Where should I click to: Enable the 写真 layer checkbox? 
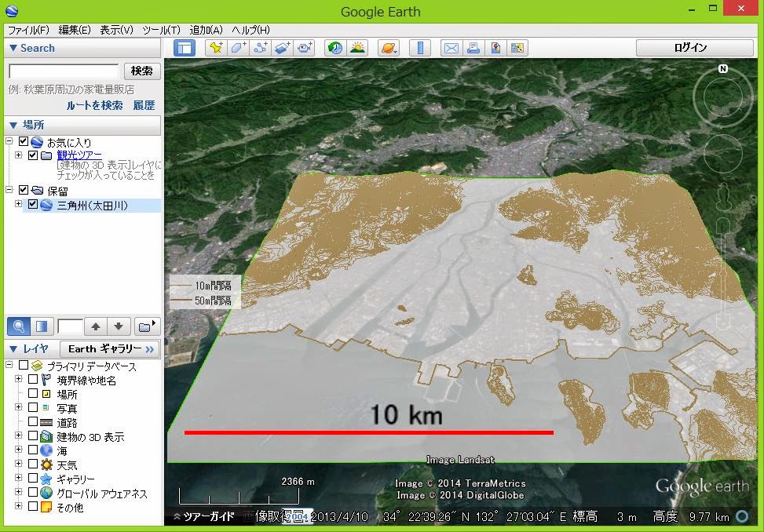[x=33, y=407]
